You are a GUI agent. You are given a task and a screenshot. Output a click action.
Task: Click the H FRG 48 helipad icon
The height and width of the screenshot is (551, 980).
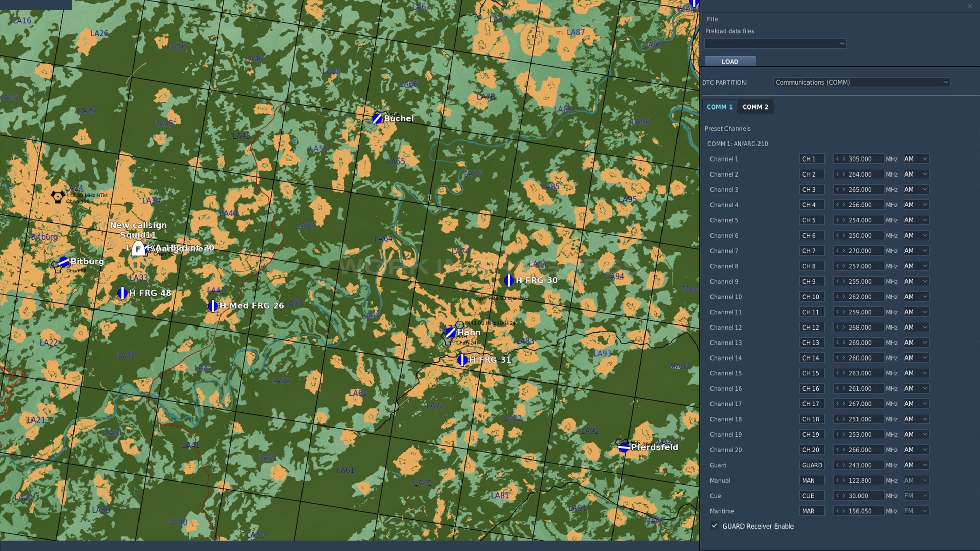[122, 293]
